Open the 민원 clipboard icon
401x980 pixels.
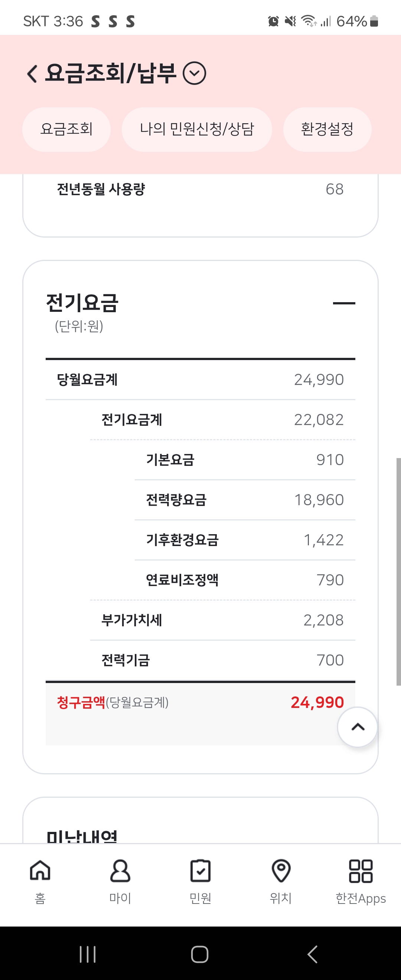(x=200, y=870)
